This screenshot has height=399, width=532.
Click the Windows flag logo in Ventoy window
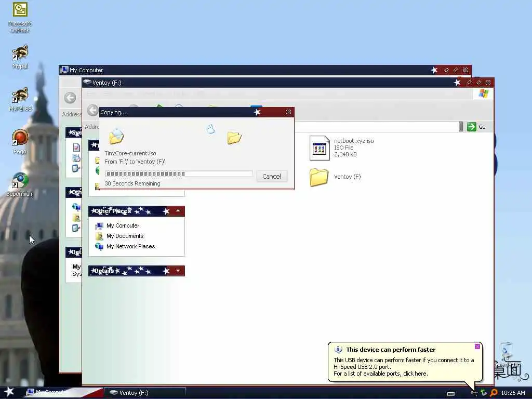(484, 94)
